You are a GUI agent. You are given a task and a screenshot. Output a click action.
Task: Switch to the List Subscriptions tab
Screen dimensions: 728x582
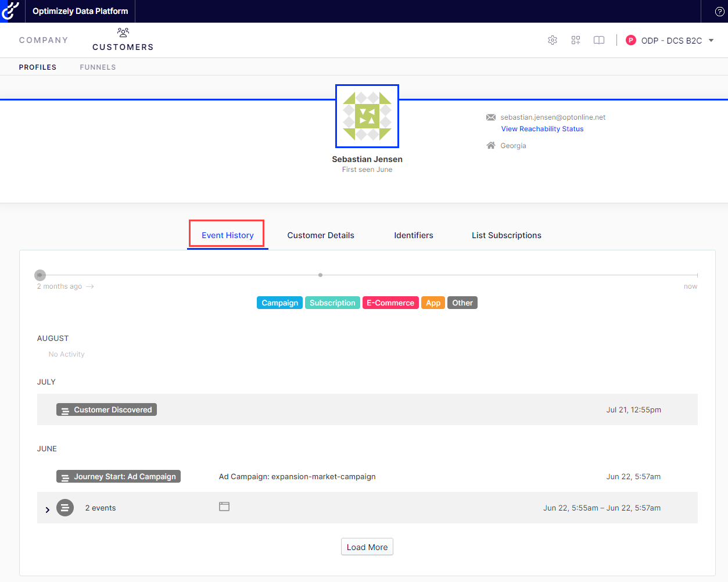tap(507, 235)
